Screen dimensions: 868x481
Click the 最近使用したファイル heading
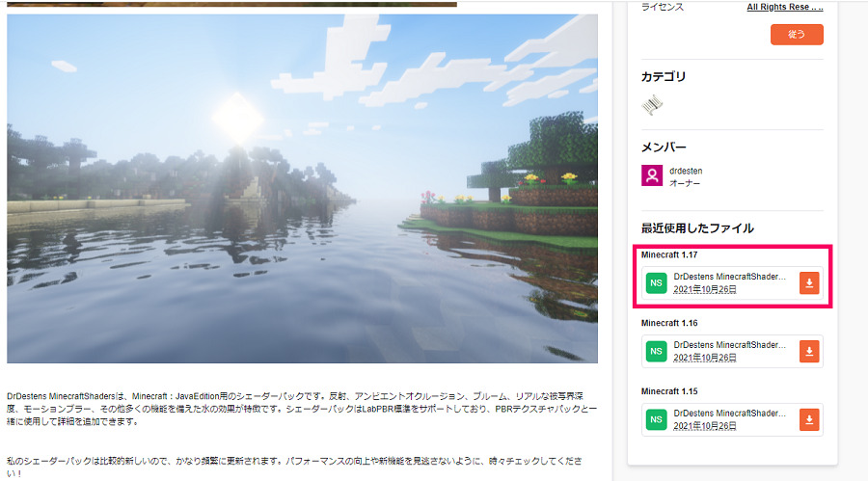697,228
